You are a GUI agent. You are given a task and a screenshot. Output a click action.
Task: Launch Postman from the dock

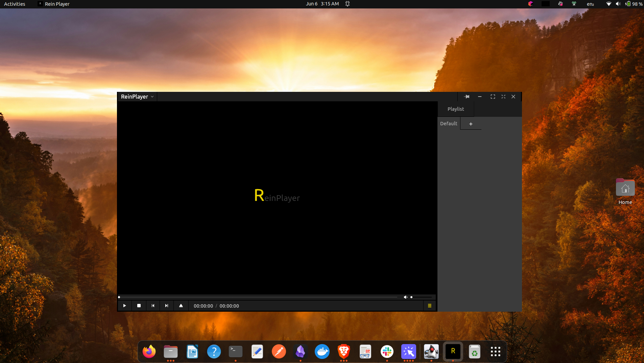(279, 352)
